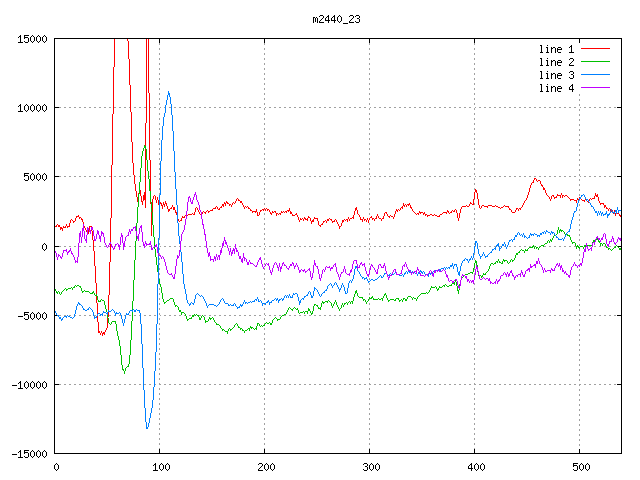Select the line 3 legend label
The image size is (640, 480).
(x=556, y=75)
